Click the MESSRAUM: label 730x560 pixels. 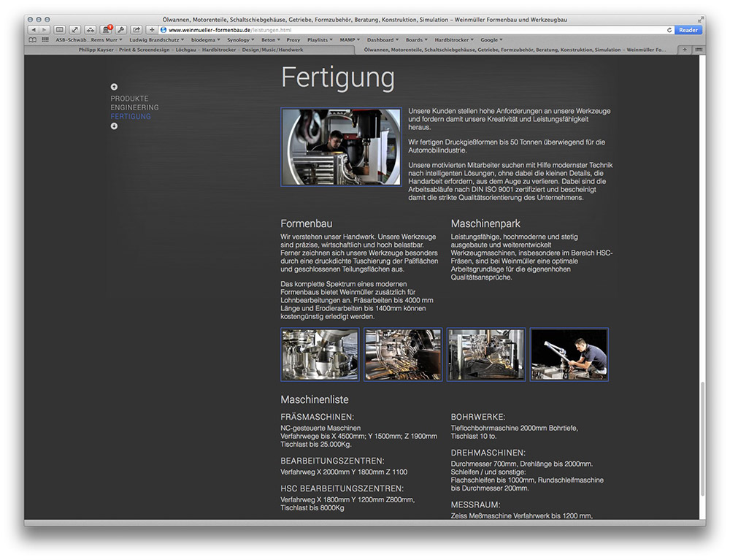475,505
